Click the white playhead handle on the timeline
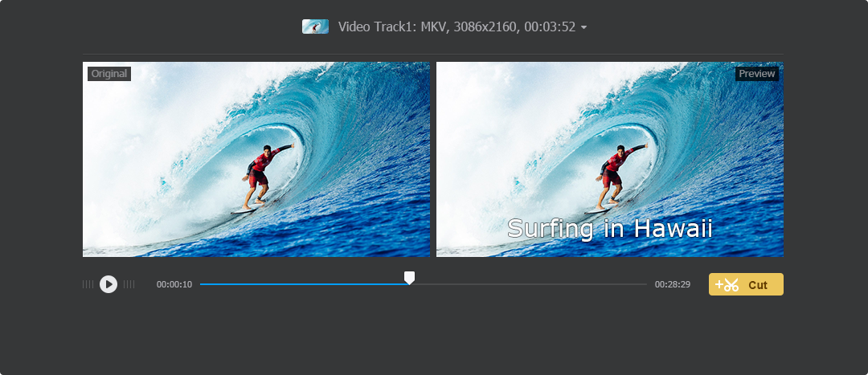Viewport: 868px width, 375px height. (x=409, y=278)
